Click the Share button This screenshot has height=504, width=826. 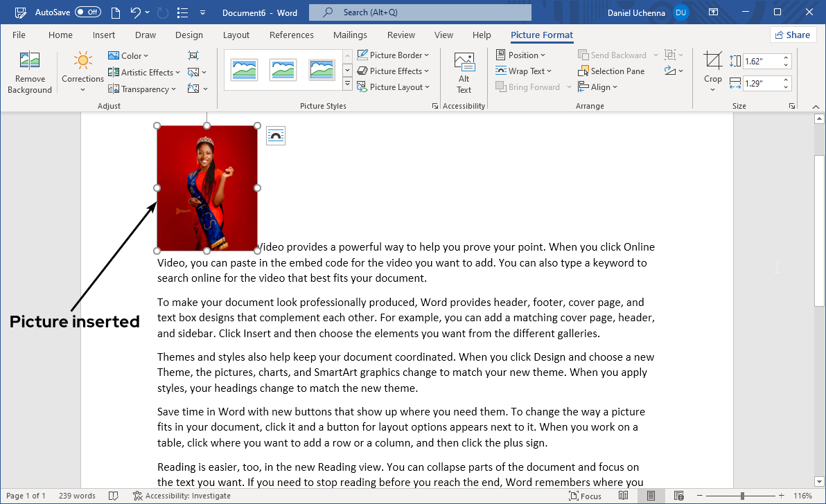click(x=793, y=34)
